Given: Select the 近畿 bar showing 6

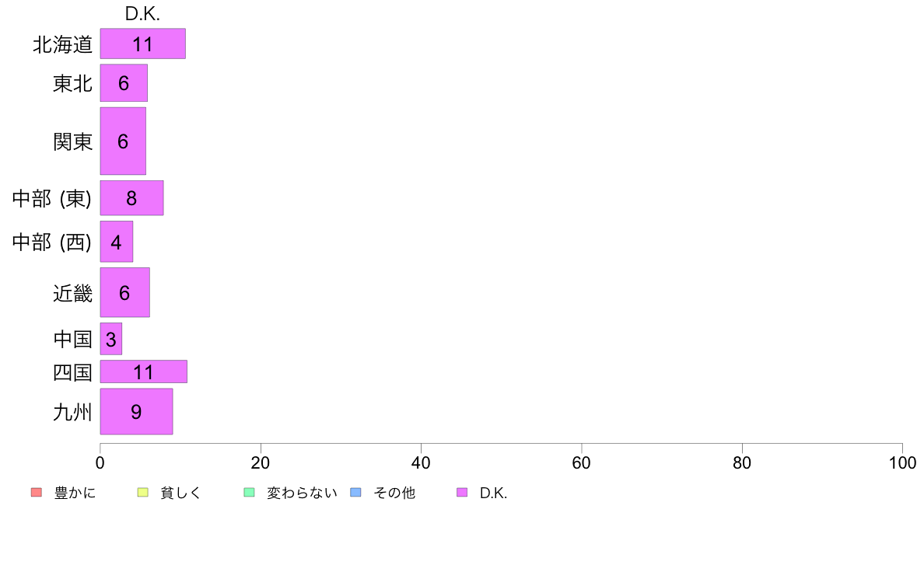Looking at the screenshot, I should tap(125, 292).
